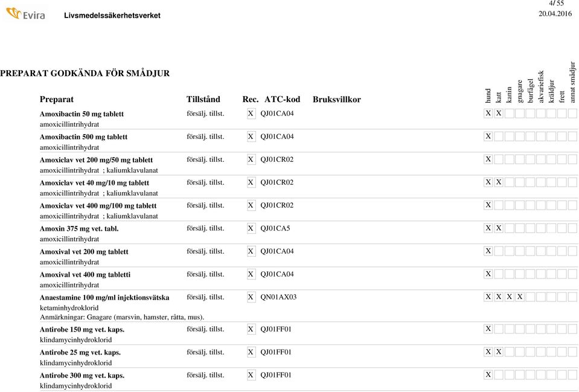Select the heading PREPARAT GODKÄNDA FÖR SMÅDJUR
579x392 pixels.
85,73
